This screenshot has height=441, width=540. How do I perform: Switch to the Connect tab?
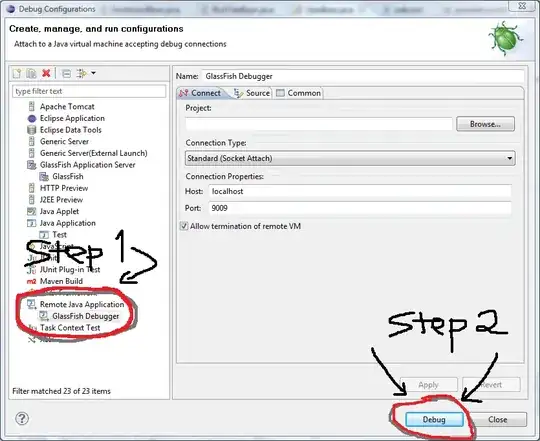201,93
